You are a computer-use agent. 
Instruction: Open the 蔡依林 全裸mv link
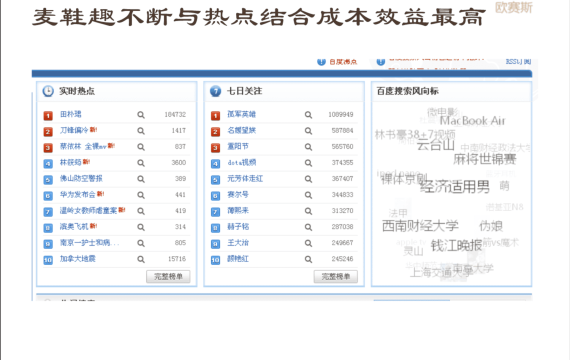(x=83, y=146)
